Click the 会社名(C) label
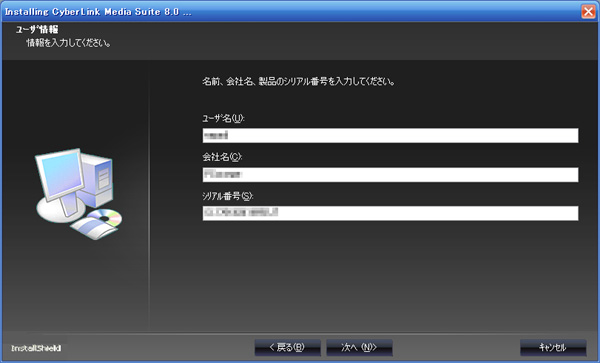 [222, 157]
